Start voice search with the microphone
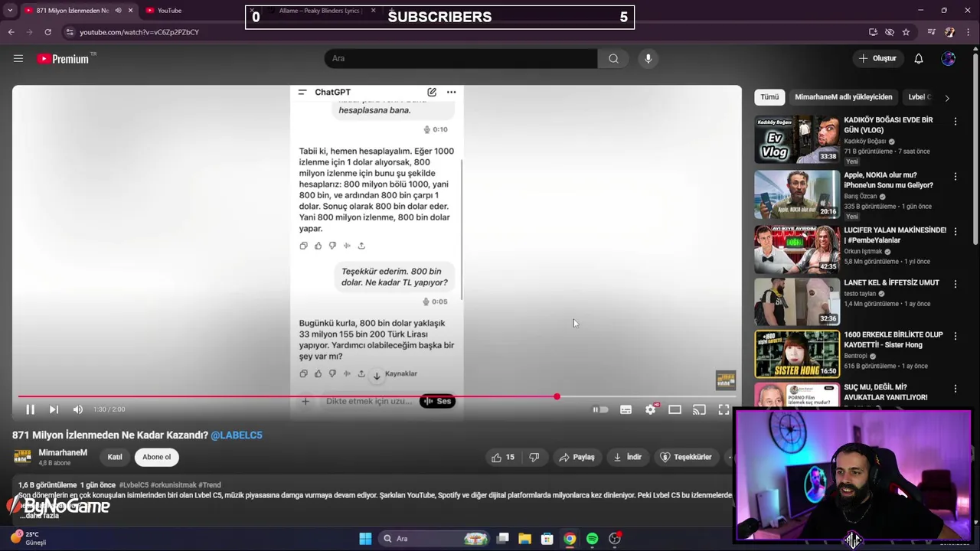Screen dimensions: 980x551 click(648, 59)
